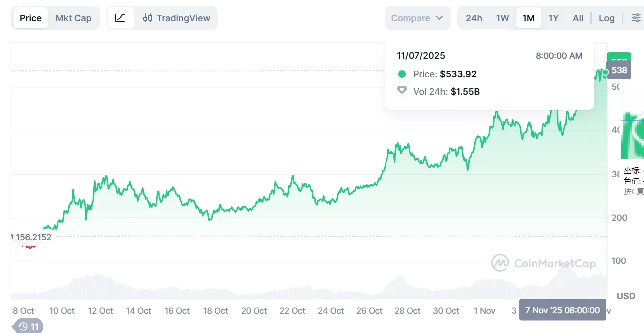Click the 538 current price label
Screen dimensions: 644x333
[x=618, y=70]
